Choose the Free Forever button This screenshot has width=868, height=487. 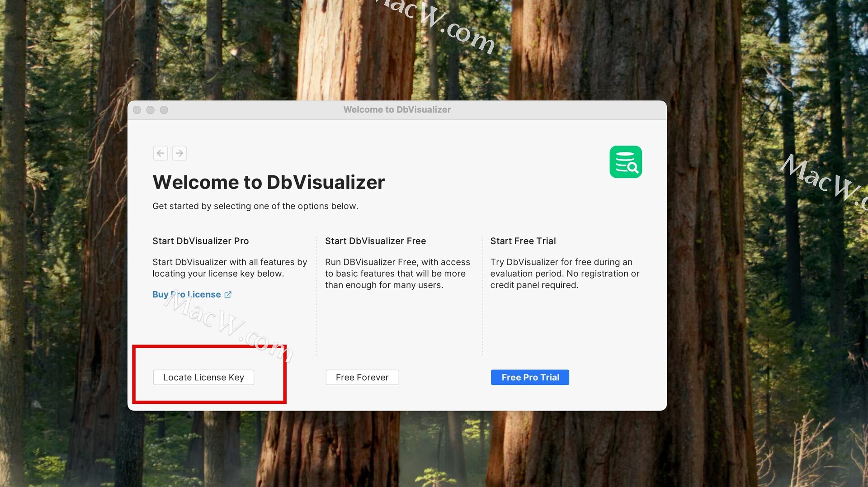pyautogui.click(x=362, y=377)
